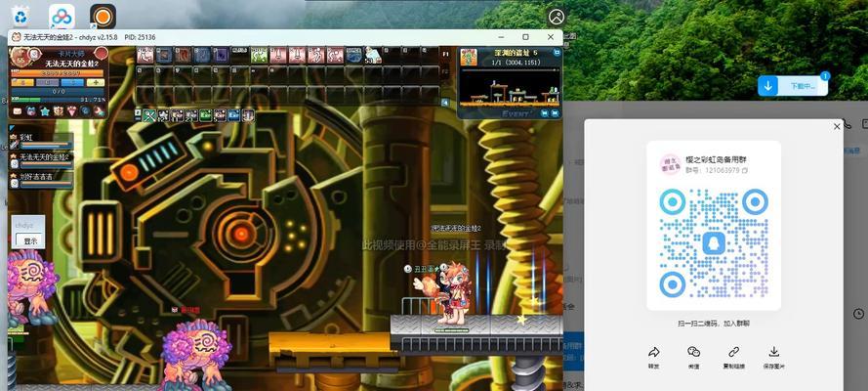This screenshot has width=868, height=391.
Task: Open the mail envelope icon in character panel
Action: pyautogui.click(x=18, y=111)
